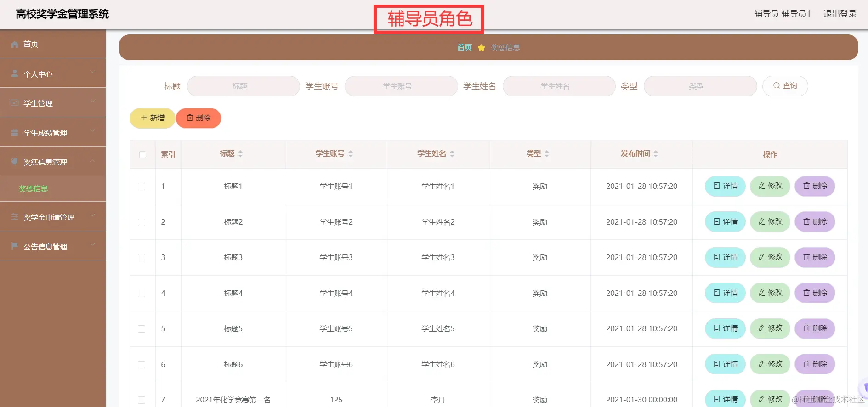Image resolution: width=868 pixels, height=407 pixels.
Task: Expand the 公告信息管理 menu chevron
Action: (x=92, y=245)
